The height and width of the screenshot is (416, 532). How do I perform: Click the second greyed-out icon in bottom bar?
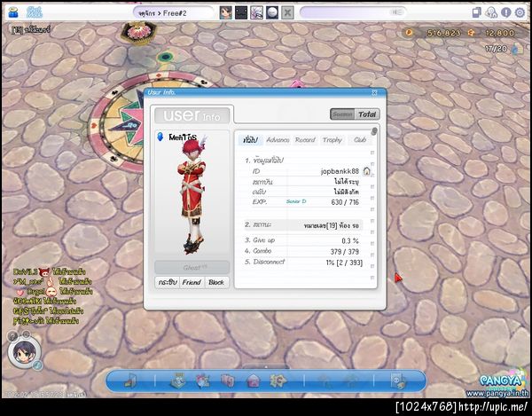coord(351,381)
